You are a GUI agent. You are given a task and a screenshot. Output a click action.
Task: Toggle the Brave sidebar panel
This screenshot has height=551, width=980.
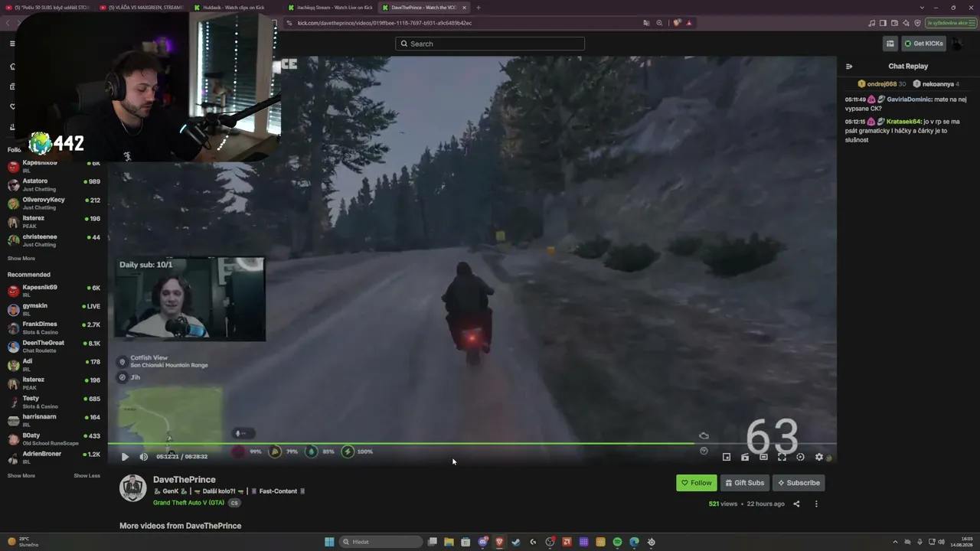883,23
